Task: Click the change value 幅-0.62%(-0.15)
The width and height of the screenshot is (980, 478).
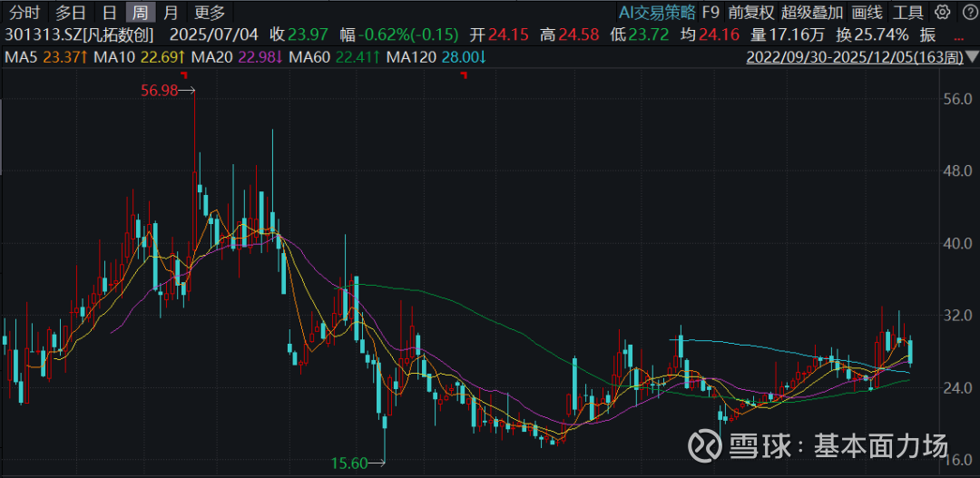Action: tap(398, 34)
